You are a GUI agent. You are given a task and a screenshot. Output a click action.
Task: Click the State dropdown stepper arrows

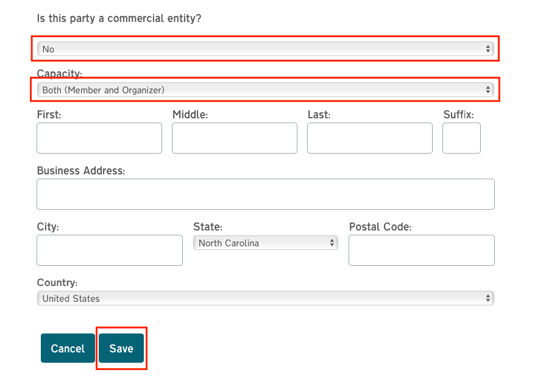pos(332,243)
